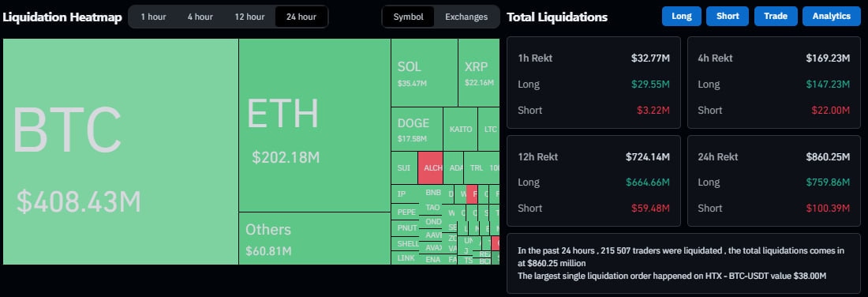Switch to the 4 hour timeframe

click(x=200, y=17)
